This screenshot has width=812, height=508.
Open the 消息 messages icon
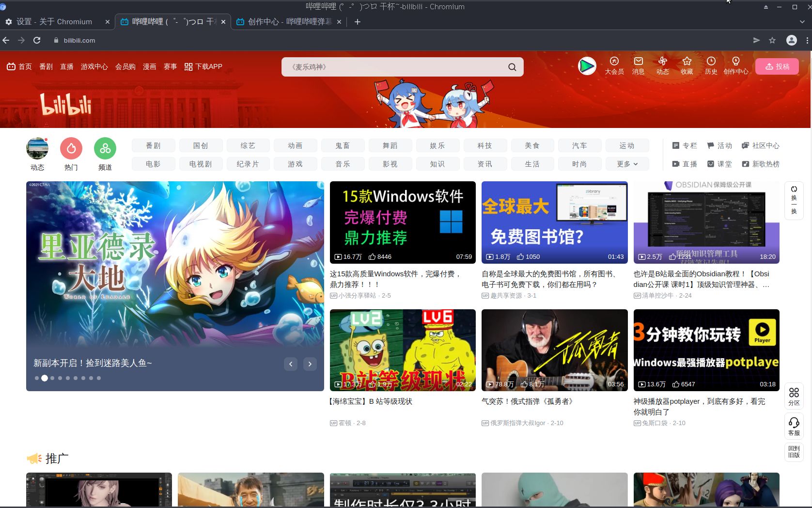tap(638, 66)
